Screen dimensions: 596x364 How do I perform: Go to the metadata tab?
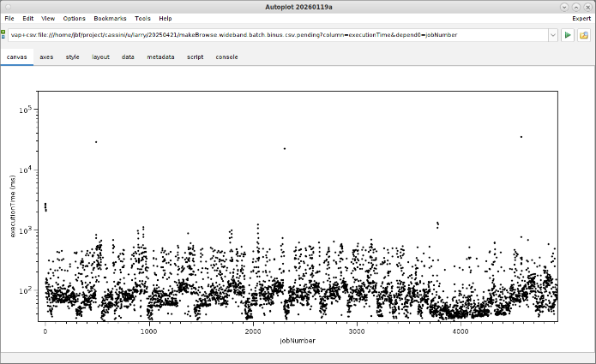(160, 57)
